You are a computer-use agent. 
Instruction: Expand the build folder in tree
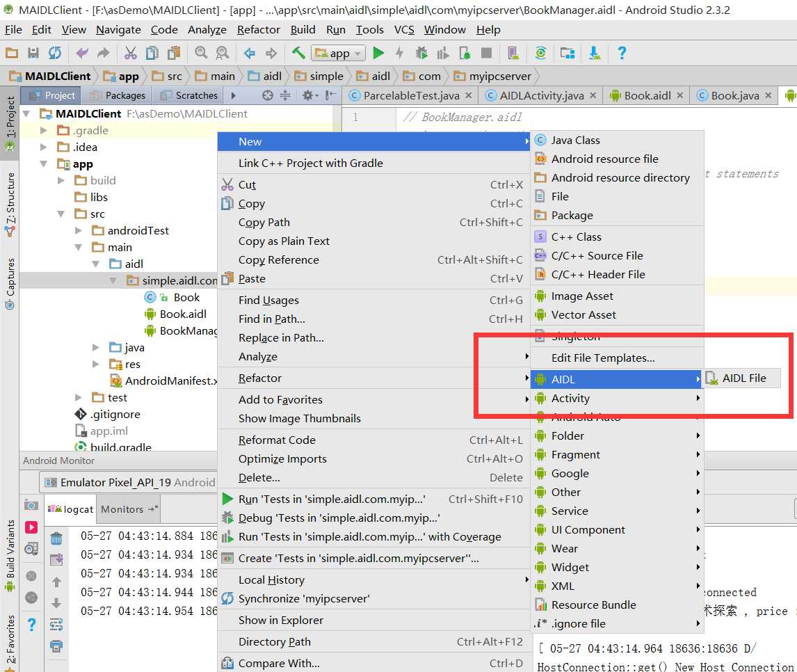point(61,180)
